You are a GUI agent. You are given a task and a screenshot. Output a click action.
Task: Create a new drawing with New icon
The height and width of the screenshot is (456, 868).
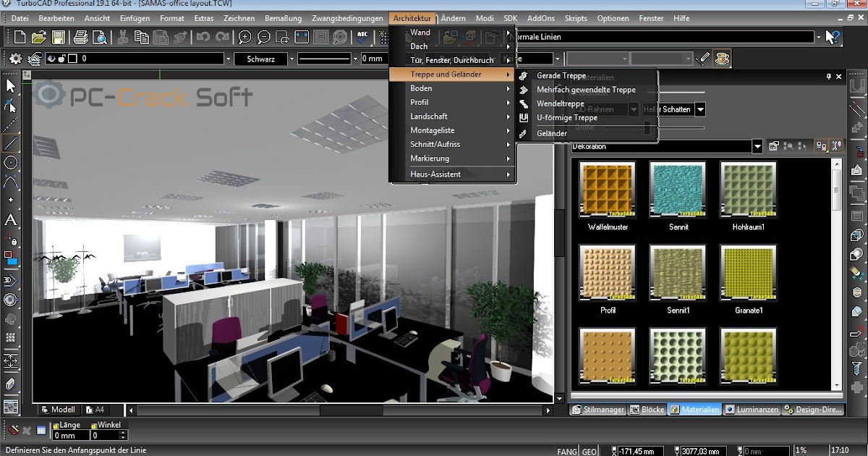[x=20, y=37]
